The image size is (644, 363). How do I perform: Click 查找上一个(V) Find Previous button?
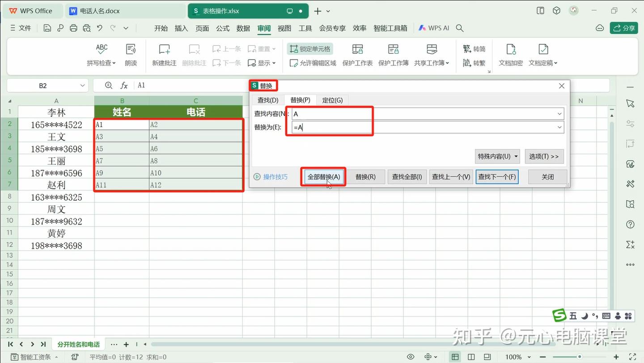coord(451,177)
